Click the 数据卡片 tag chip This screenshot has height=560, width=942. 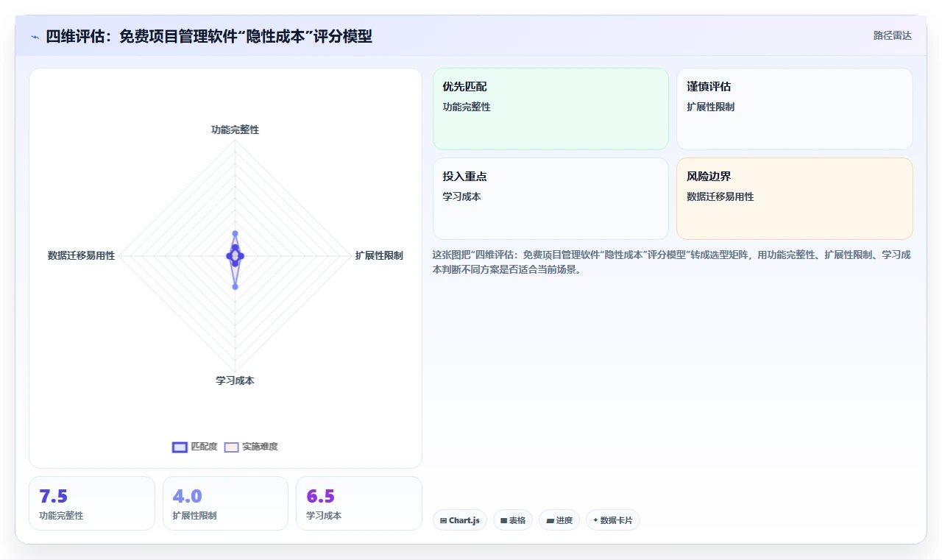click(x=612, y=520)
